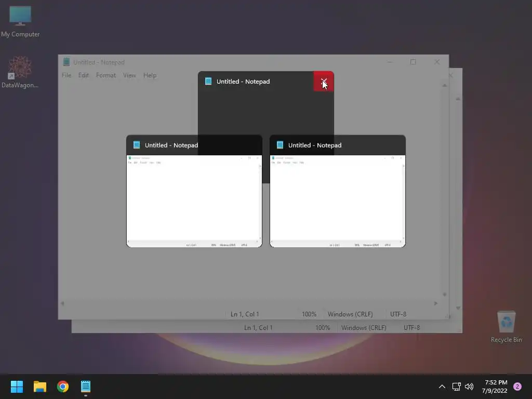Open the Format menu in Notepad
The image size is (532, 399).
(106, 75)
